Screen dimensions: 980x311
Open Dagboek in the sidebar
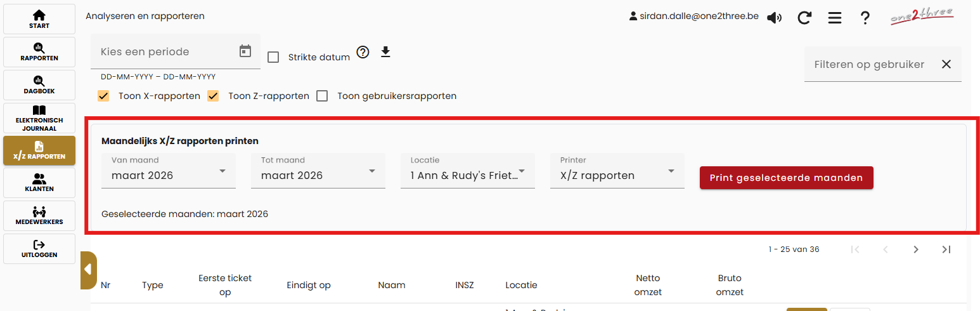pos(39,85)
